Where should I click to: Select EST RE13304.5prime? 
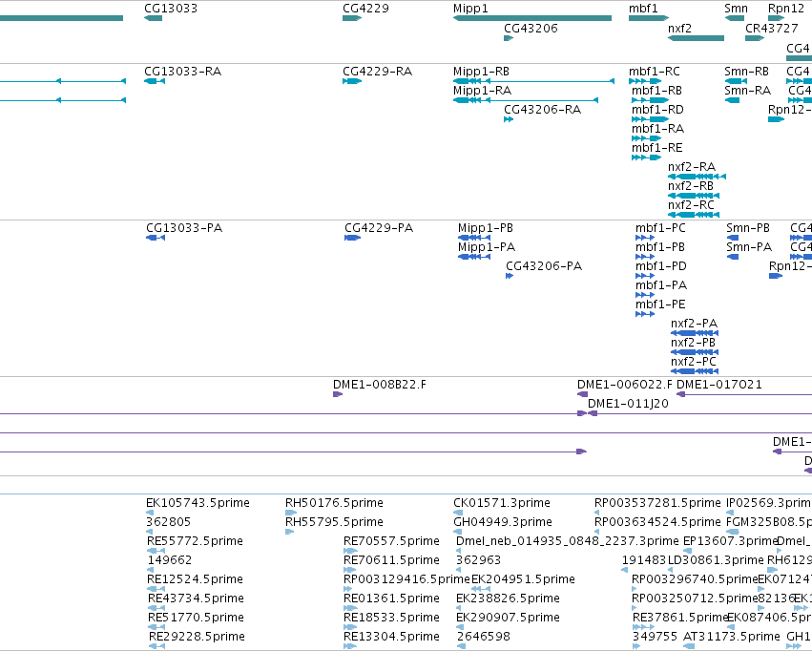click(350, 646)
